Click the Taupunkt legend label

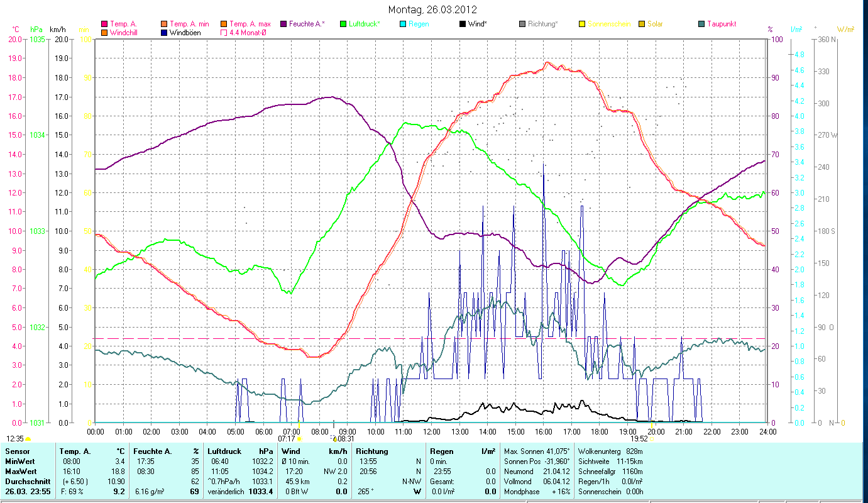tap(722, 25)
